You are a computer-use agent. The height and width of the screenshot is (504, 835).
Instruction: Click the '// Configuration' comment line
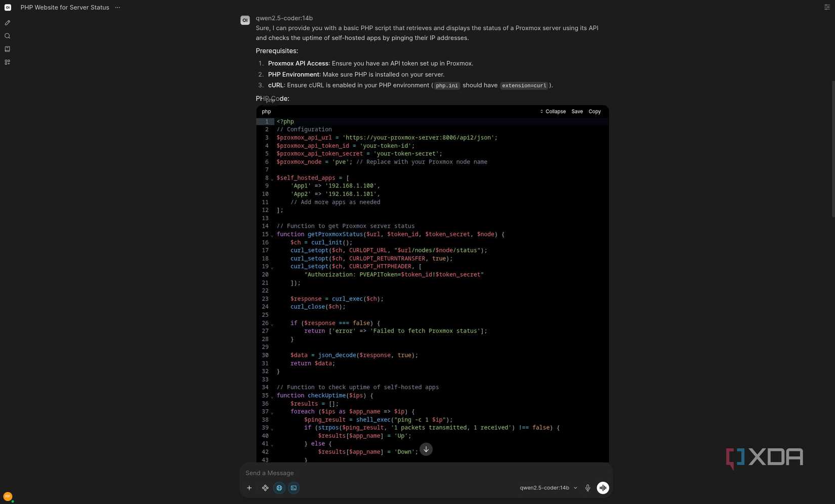coord(304,130)
